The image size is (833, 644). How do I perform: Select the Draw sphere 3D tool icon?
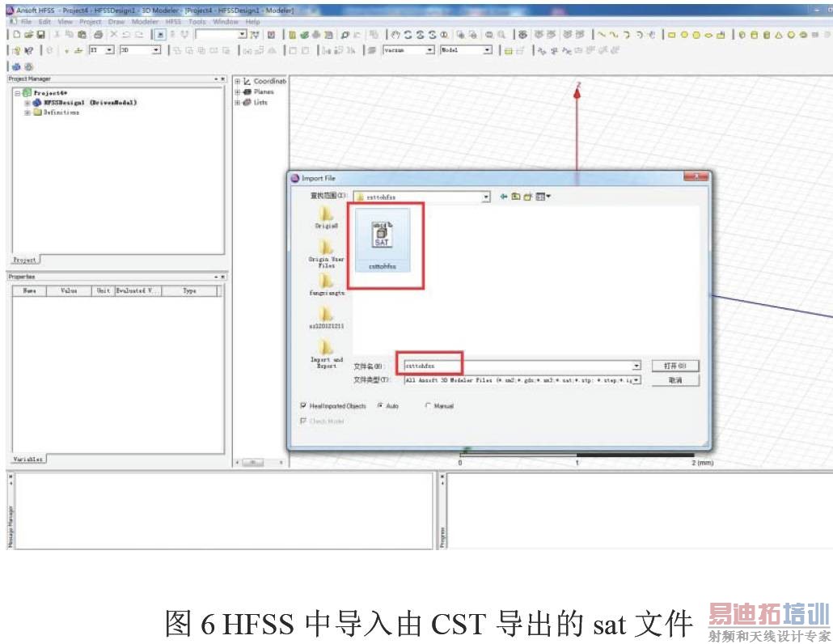(791, 35)
